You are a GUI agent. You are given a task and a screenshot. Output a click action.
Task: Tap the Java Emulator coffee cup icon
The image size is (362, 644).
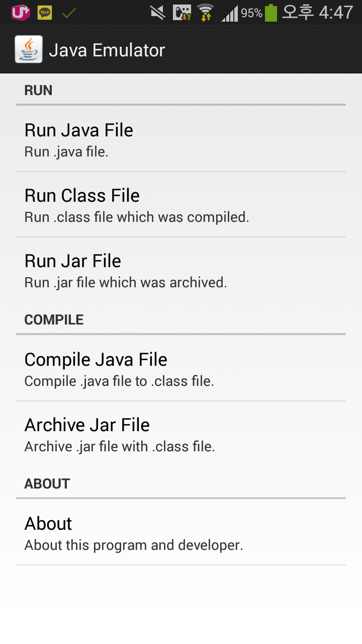[x=29, y=50]
